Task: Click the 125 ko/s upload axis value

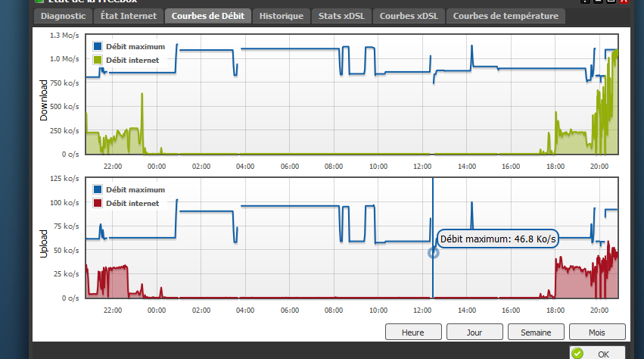Action: coord(64,179)
